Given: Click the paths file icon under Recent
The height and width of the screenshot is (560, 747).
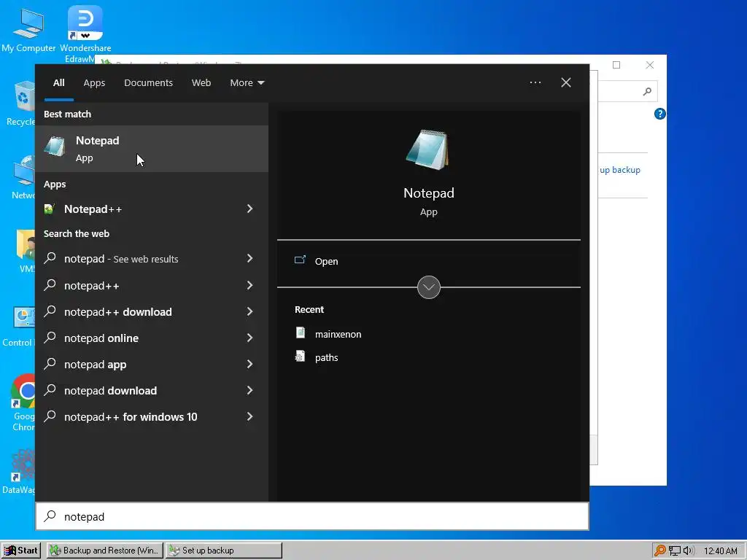Looking at the screenshot, I should coord(300,356).
